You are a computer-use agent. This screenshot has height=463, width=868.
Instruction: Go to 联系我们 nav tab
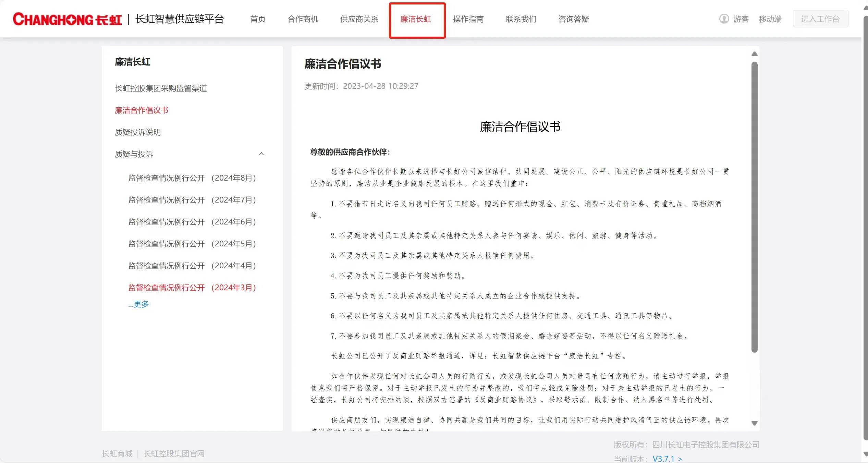coord(521,19)
